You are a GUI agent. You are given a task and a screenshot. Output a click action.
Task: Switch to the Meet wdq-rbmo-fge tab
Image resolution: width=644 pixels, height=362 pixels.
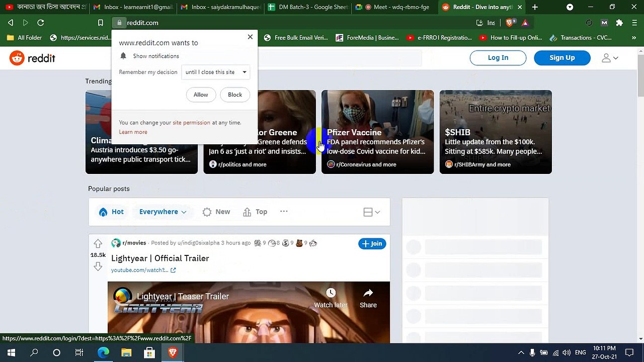click(394, 7)
